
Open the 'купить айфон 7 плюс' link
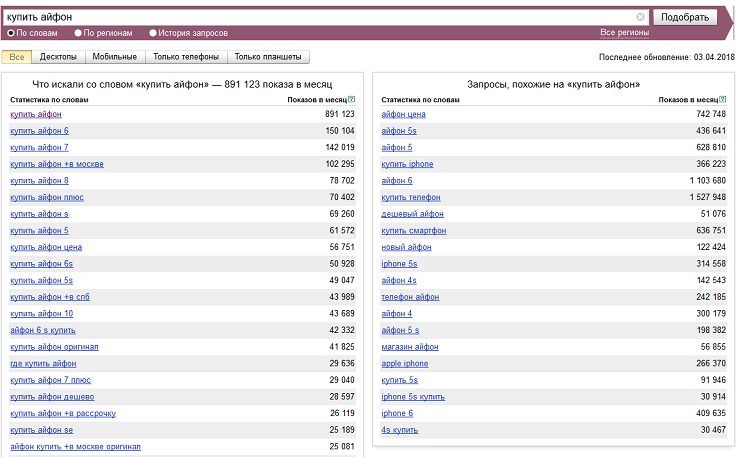tap(50, 380)
